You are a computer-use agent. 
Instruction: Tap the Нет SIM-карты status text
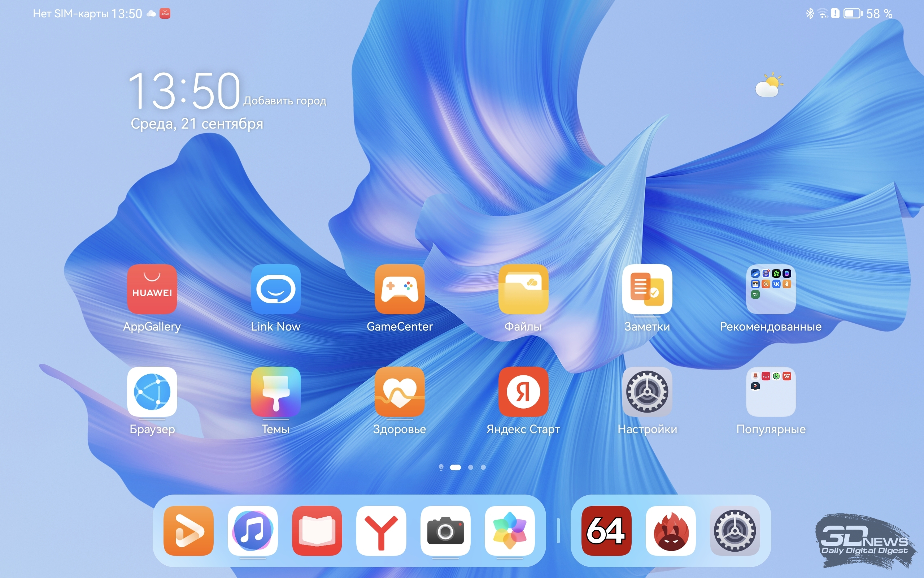[x=71, y=14]
